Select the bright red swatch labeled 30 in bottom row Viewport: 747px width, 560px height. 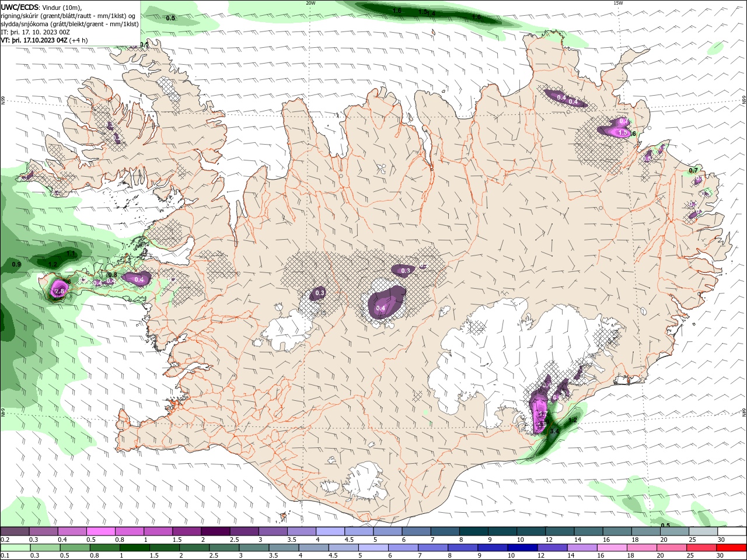point(731,548)
